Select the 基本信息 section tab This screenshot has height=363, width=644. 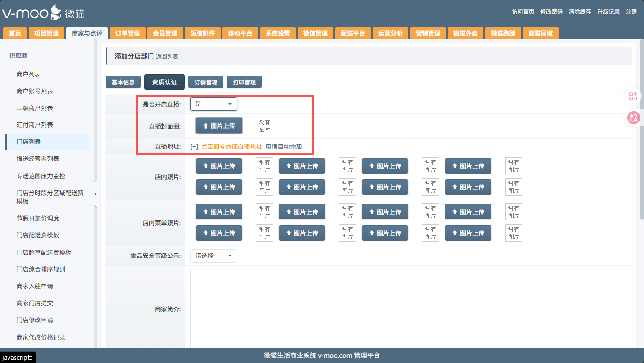[x=123, y=82]
